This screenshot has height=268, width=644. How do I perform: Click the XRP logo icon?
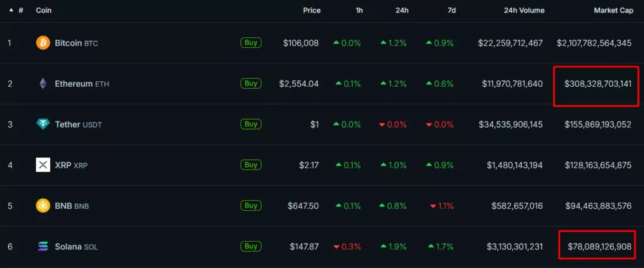(x=43, y=165)
